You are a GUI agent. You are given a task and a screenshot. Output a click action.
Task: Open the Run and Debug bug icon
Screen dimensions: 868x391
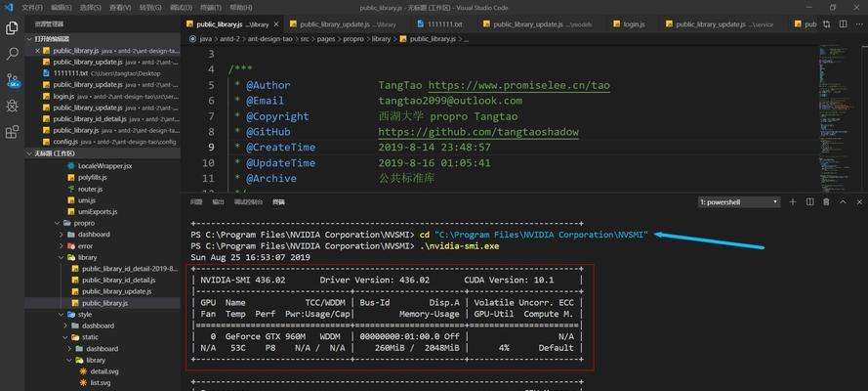[x=12, y=107]
